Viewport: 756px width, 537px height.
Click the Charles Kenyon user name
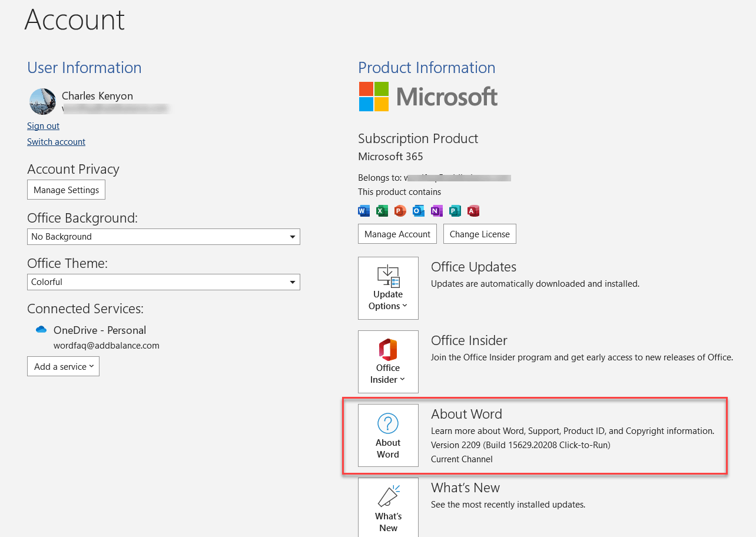[x=97, y=96]
